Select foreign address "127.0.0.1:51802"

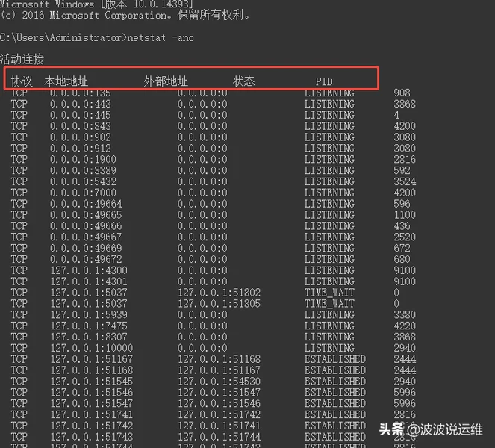(x=220, y=293)
